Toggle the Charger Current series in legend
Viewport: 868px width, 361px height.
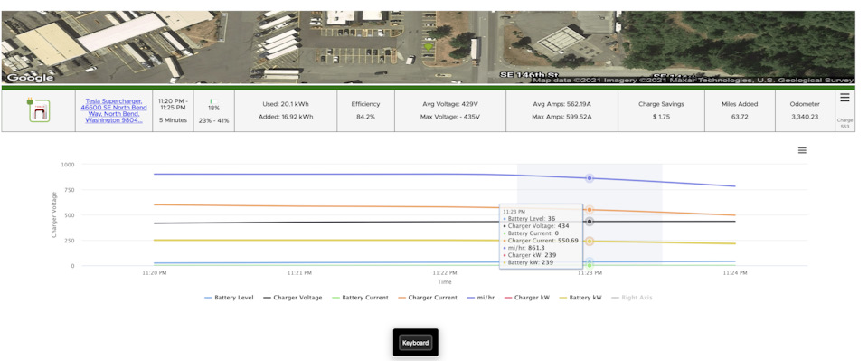[428, 298]
